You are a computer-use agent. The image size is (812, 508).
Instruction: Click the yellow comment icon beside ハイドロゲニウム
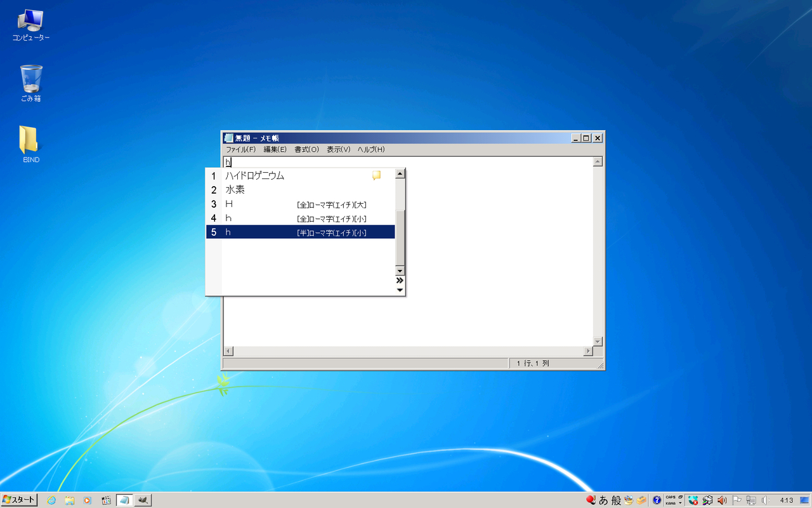click(x=376, y=176)
